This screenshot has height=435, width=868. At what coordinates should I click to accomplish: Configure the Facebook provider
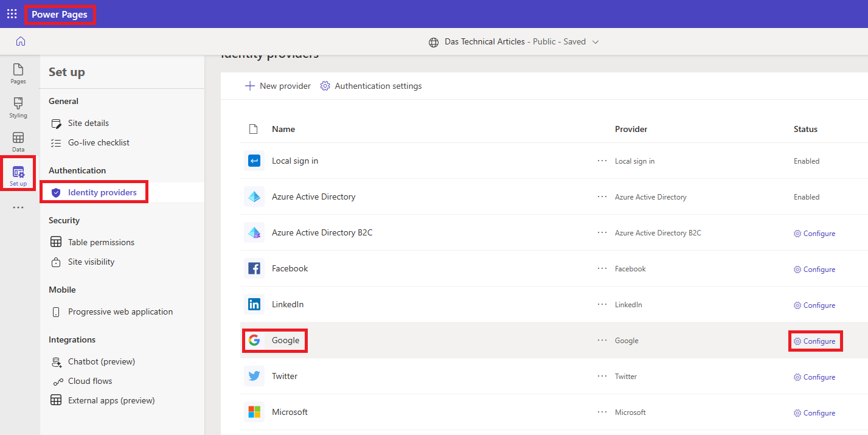pos(814,270)
